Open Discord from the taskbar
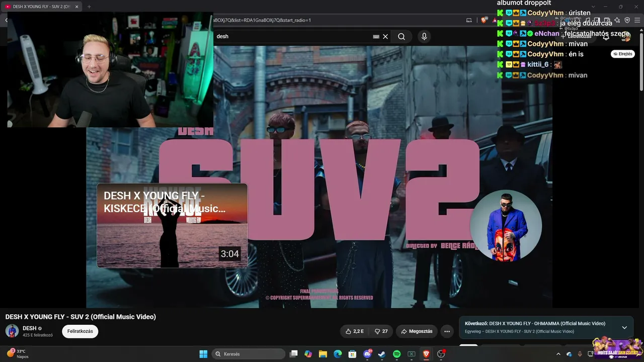 pos(367,354)
